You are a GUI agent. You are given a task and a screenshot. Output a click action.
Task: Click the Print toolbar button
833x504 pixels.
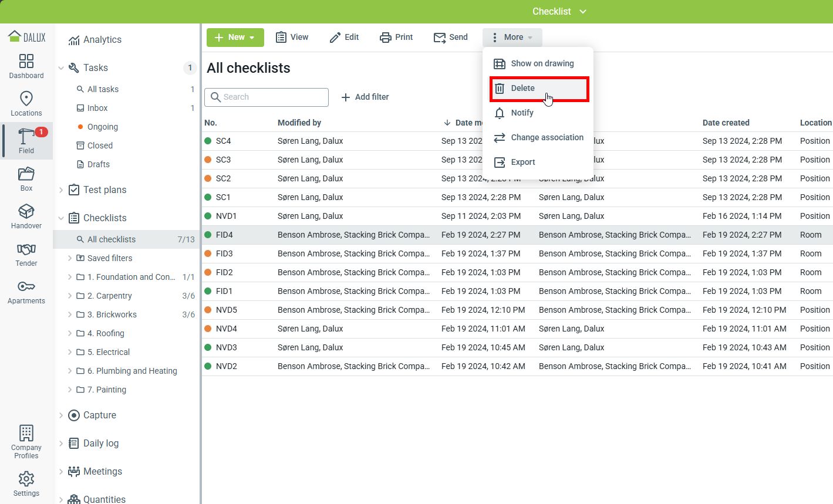coord(396,37)
